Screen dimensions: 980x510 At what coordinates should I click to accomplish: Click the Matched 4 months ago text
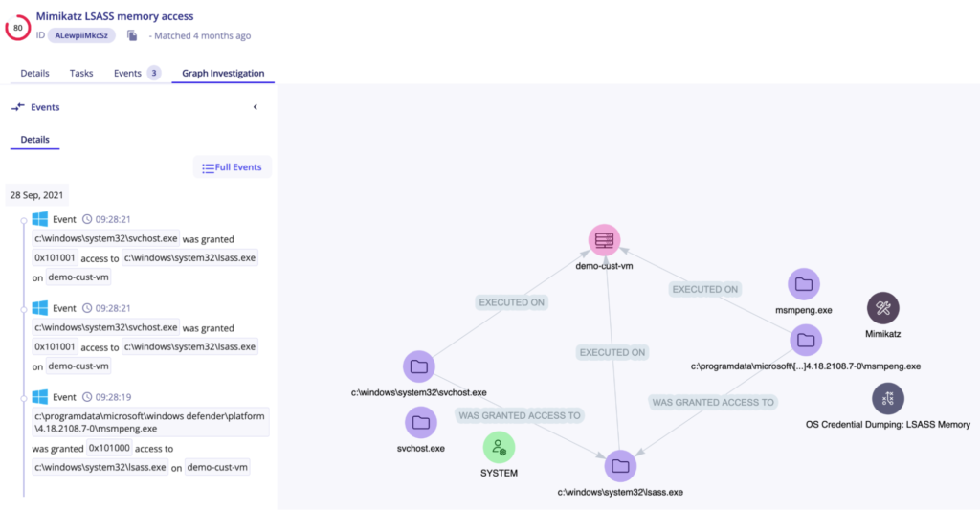(203, 35)
